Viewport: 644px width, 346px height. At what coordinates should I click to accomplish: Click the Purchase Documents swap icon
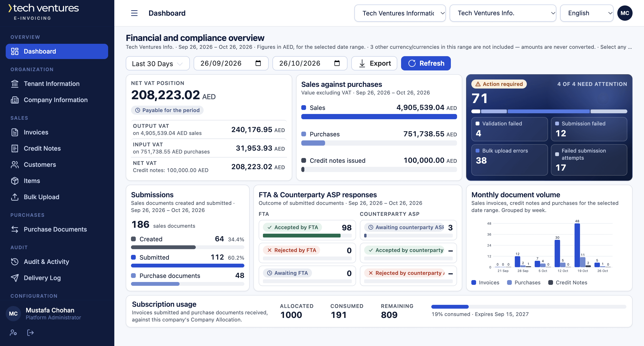(x=15, y=229)
